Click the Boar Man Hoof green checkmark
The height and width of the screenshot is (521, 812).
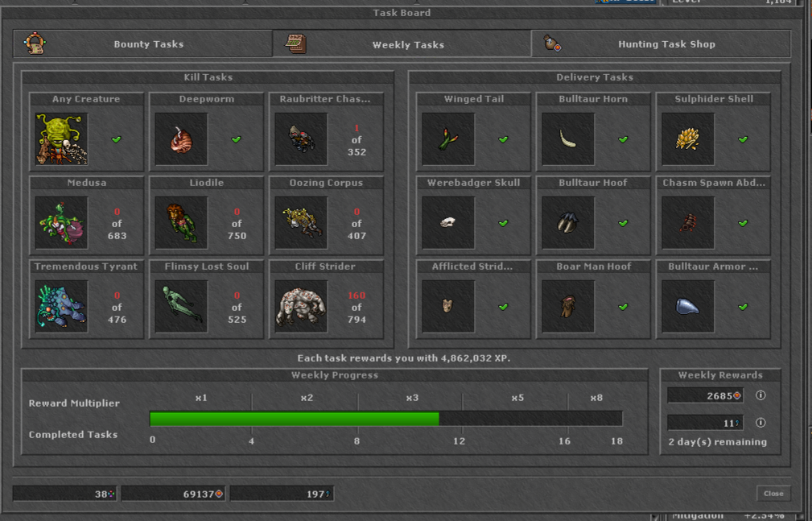click(x=623, y=307)
